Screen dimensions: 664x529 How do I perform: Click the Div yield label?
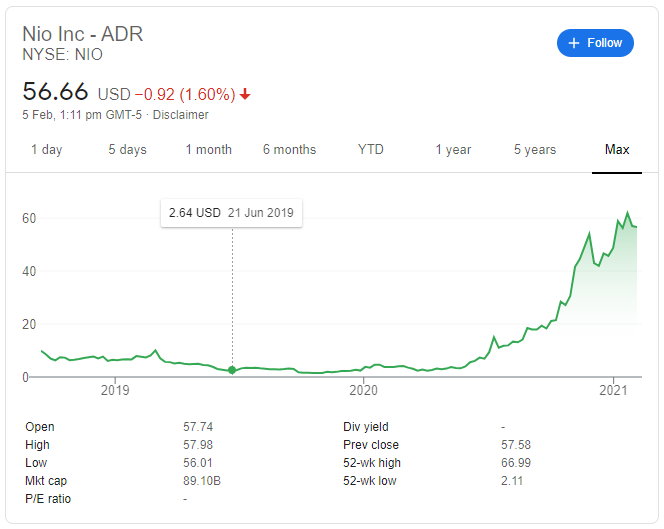click(365, 427)
